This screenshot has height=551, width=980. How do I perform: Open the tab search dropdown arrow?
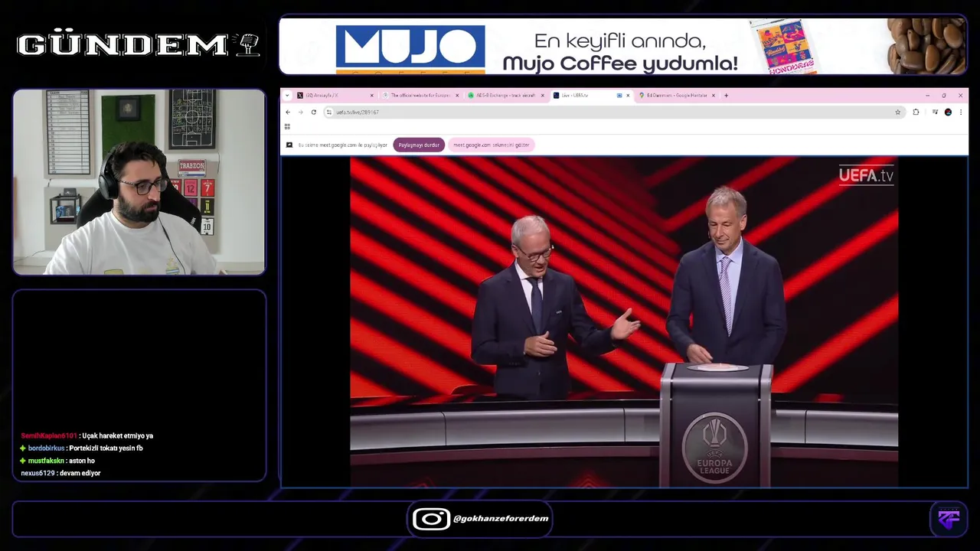(287, 96)
